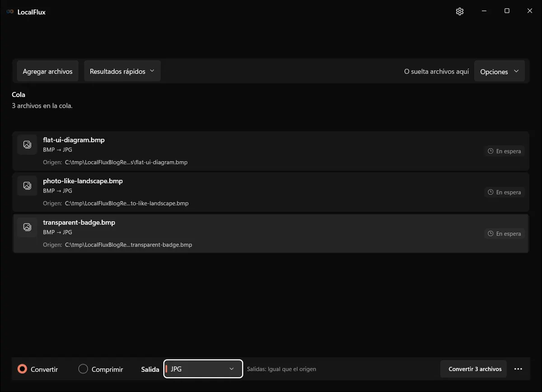Click the BMP → JPG label under transparent-badge.bmp
This screenshot has width=542, height=392.
57,232
